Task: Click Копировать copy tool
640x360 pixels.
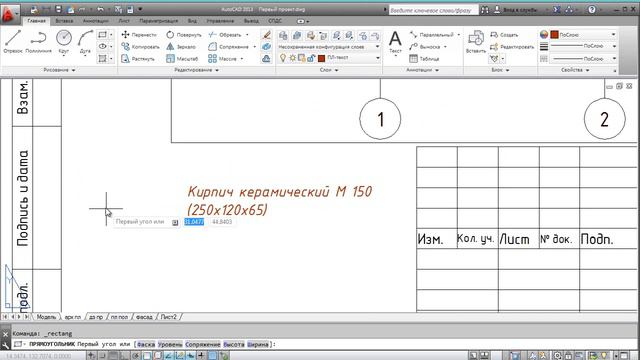Action: pos(140,47)
